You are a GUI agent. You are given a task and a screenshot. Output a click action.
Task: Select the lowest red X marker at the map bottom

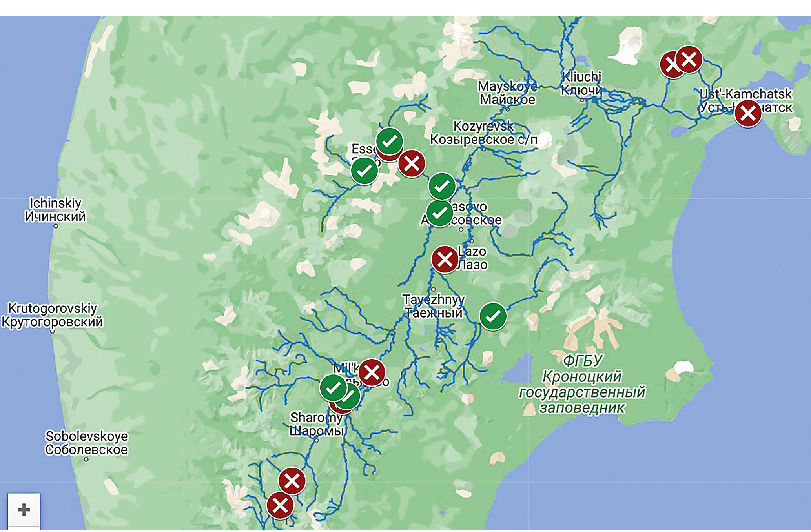tap(280, 506)
